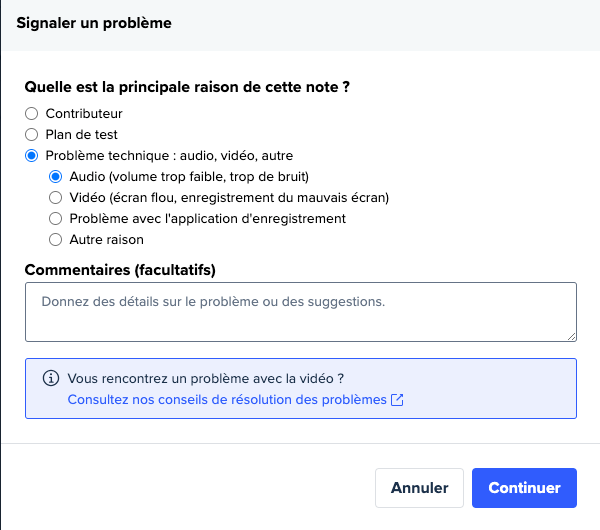The height and width of the screenshot is (530, 600).
Task: Click the 'enregistrement du mauvais écran' label text
Action: [x=285, y=198]
